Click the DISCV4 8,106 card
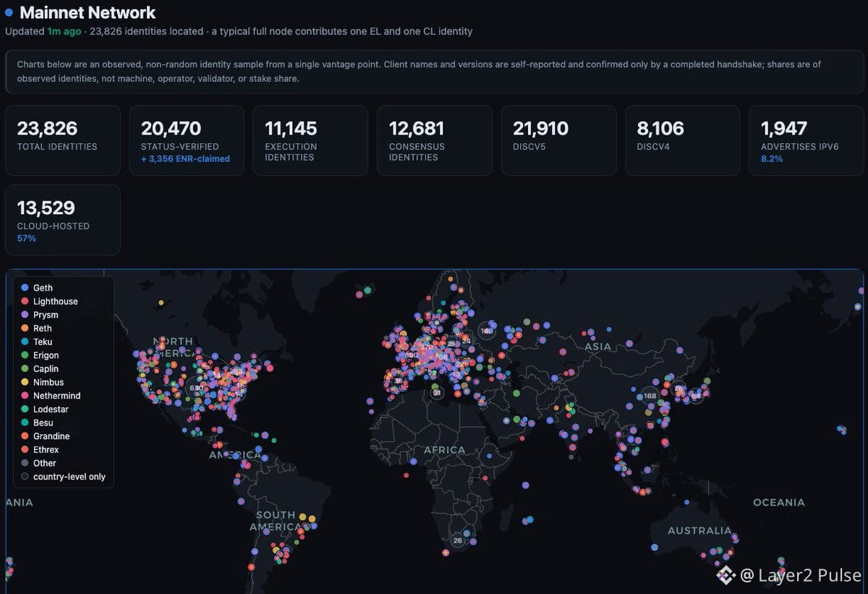This screenshot has width=868, height=594. 683,140
